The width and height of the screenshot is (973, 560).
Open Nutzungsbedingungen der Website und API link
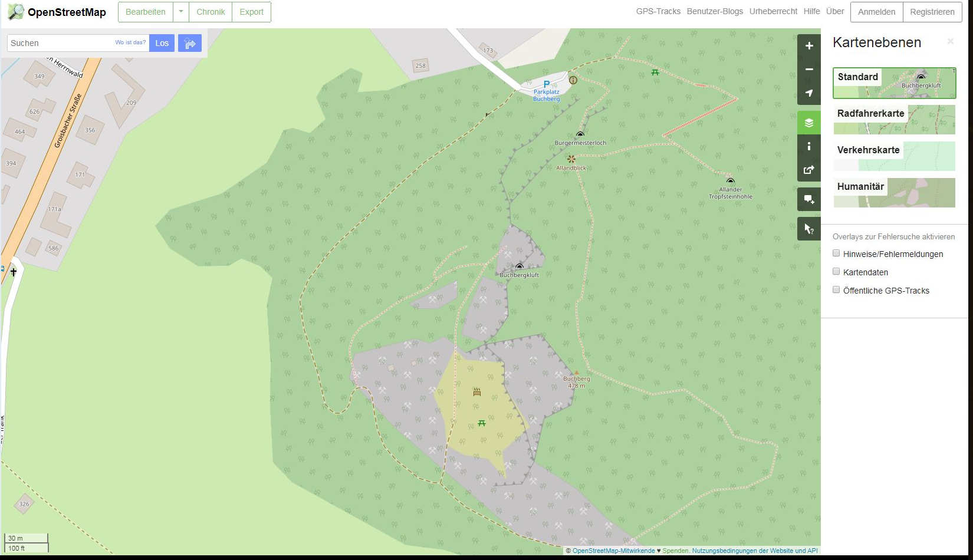tap(755, 551)
